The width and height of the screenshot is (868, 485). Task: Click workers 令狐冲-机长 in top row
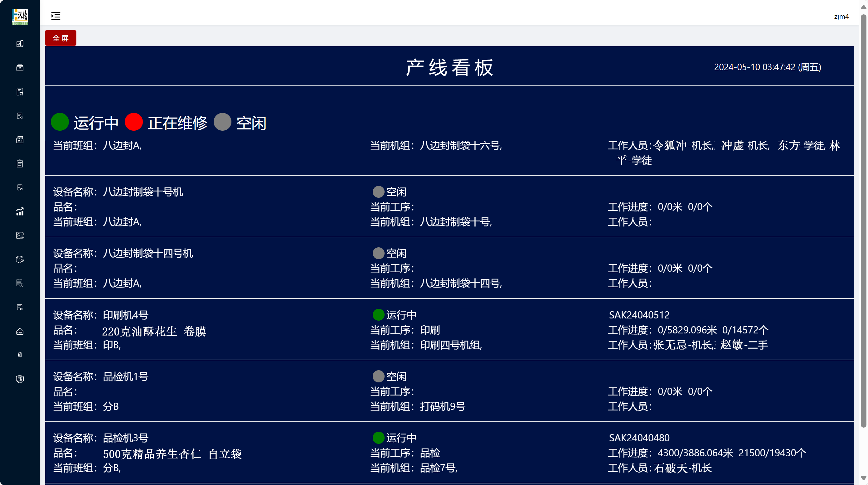coord(683,145)
